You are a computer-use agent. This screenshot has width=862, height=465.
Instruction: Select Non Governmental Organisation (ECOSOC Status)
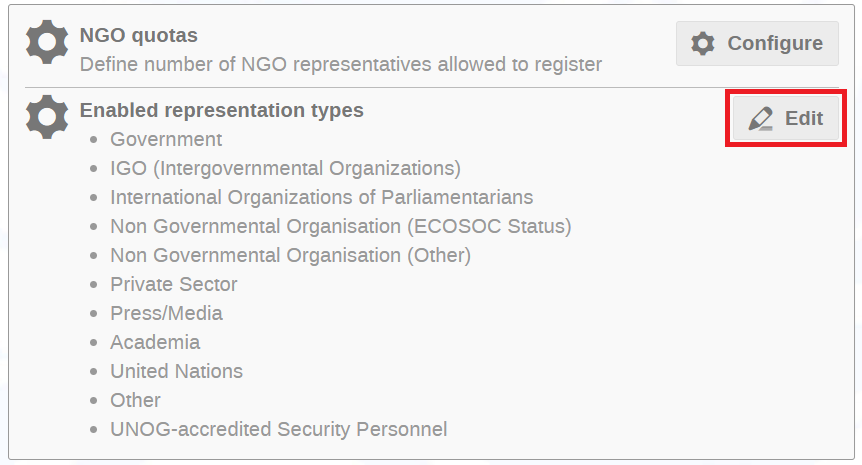pos(341,226)
